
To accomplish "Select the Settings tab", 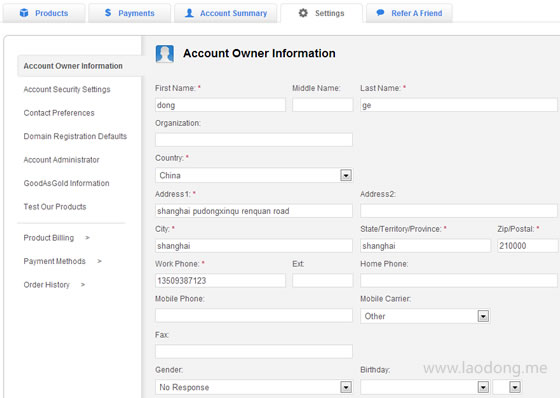I will [321, 13].
